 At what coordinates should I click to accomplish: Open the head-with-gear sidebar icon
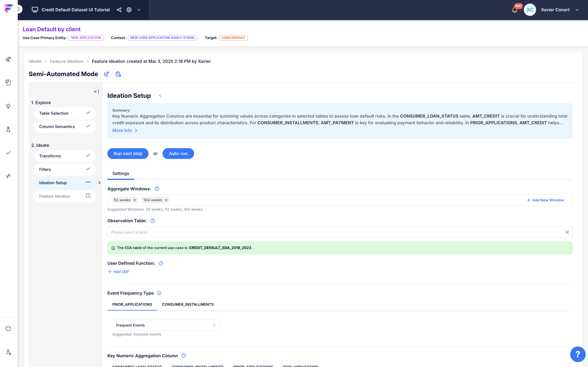(x=8, y=82)
